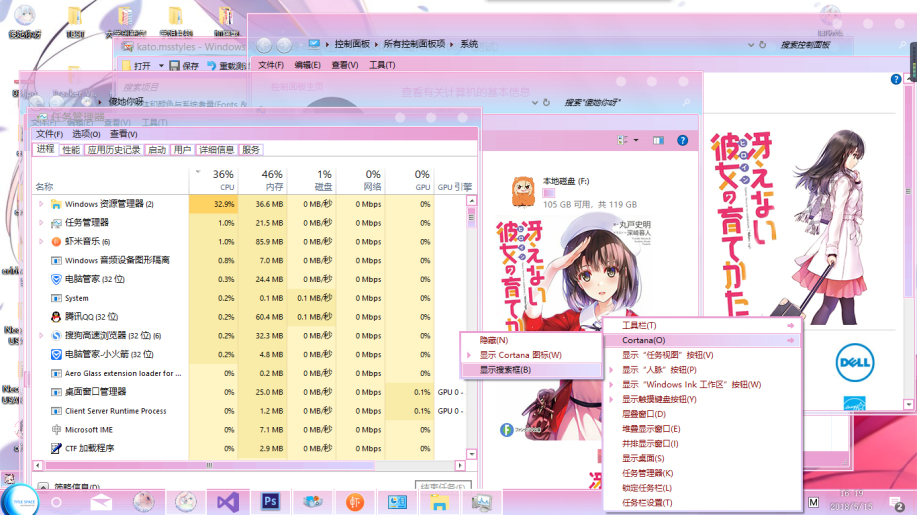The width and height of the screenshot is (917, 515).
Task: Click Task Manager vertical scrollbar thumb
Action: pos(471,219)
